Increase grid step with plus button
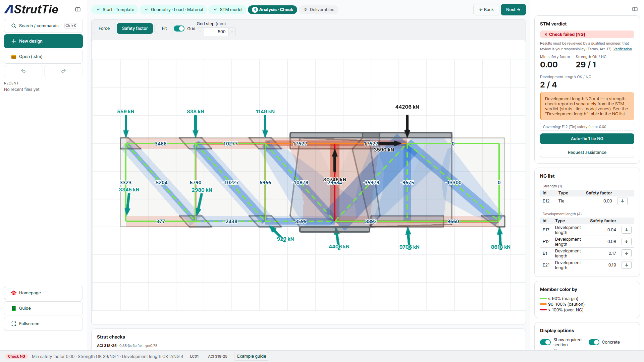644x362 pixels. click(x=232, y=32)
